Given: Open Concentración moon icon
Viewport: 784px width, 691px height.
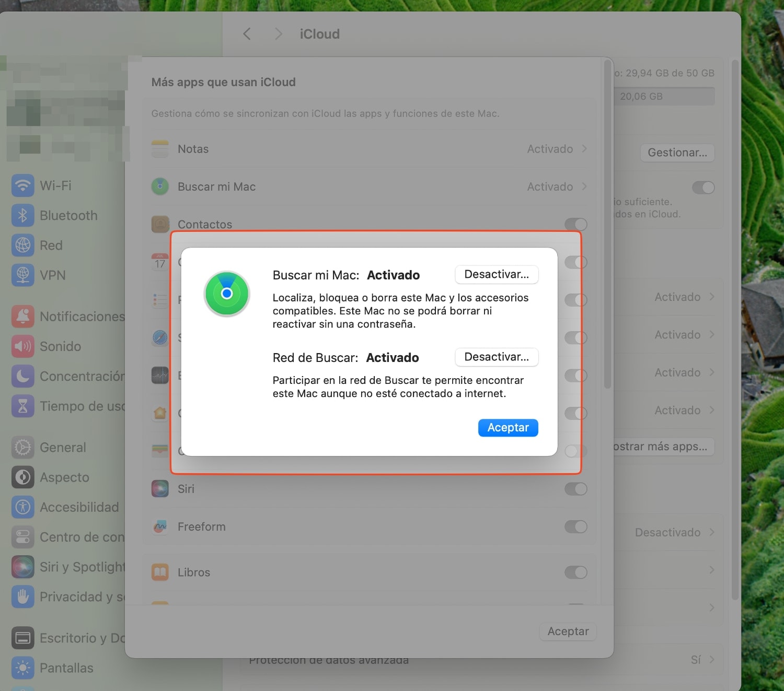Looking at the screenshot, I should 22,376.
